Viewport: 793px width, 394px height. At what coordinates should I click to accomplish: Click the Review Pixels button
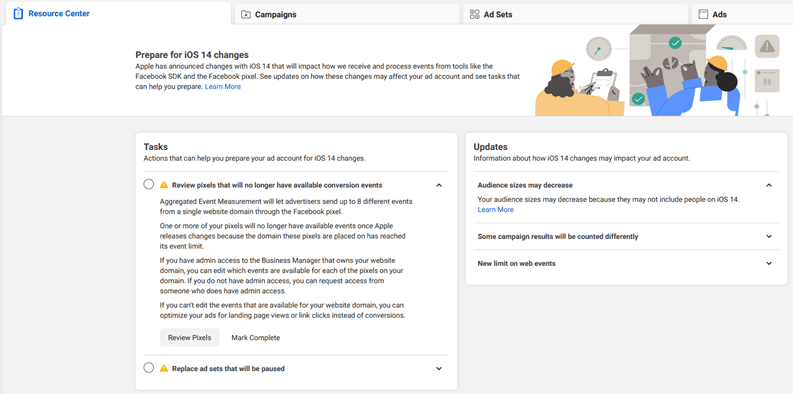[x=190, y=337]
